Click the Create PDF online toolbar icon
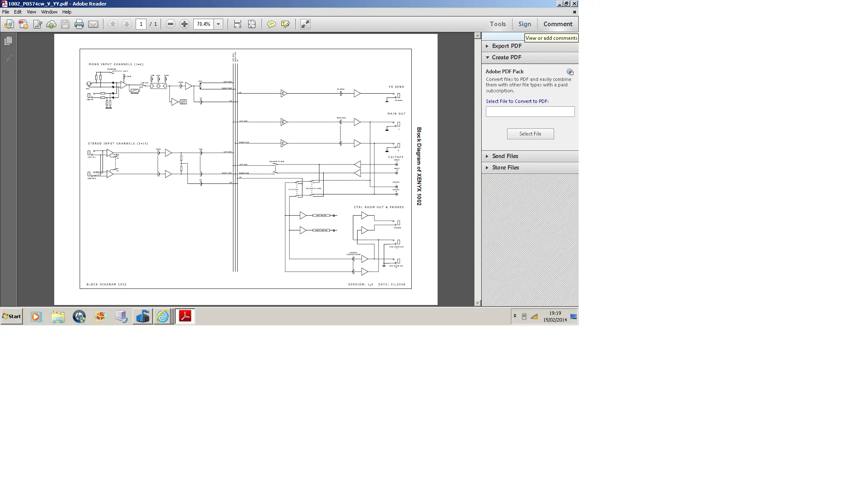 (23, 24)
